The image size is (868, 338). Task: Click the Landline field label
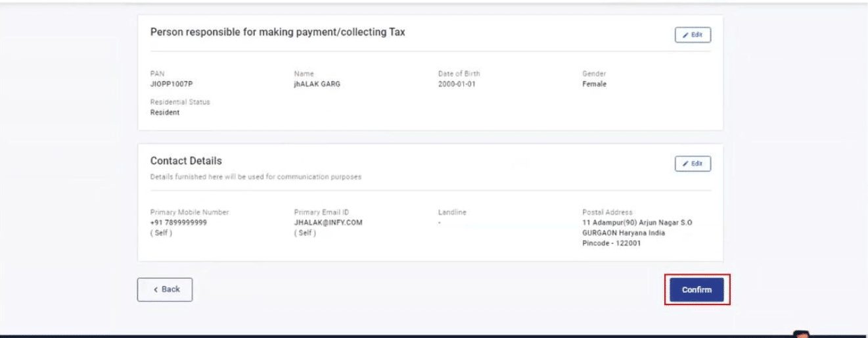click(452, 212)
